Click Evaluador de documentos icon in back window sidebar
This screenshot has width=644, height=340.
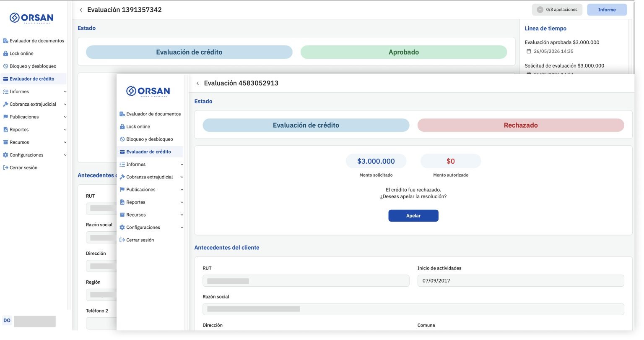5,41
